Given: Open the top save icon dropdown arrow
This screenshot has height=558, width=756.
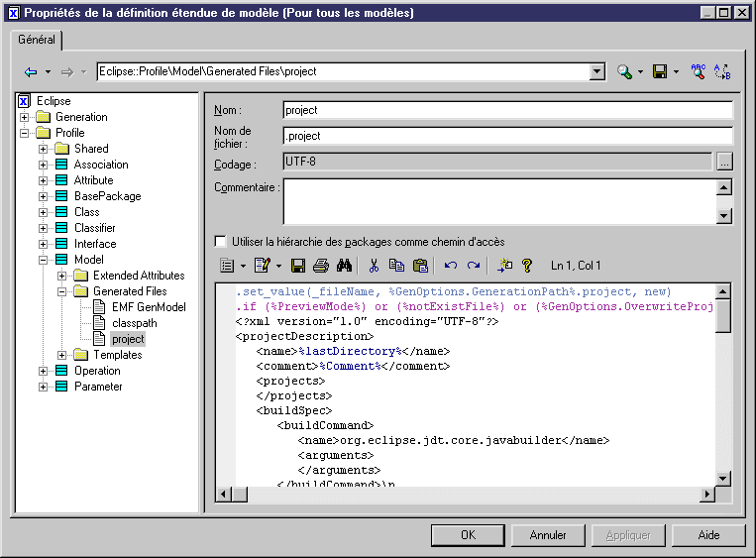Looking at the screenshot, I should [x=676, y=72].
